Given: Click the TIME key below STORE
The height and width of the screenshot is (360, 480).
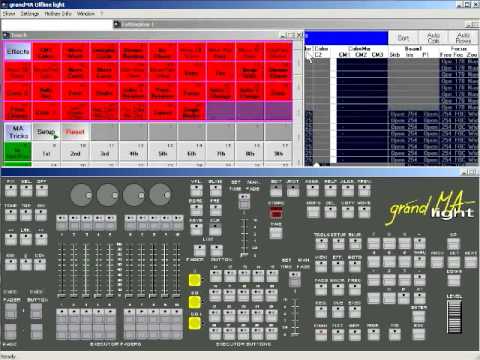Looking at the screenshot, I should (276, 233).
